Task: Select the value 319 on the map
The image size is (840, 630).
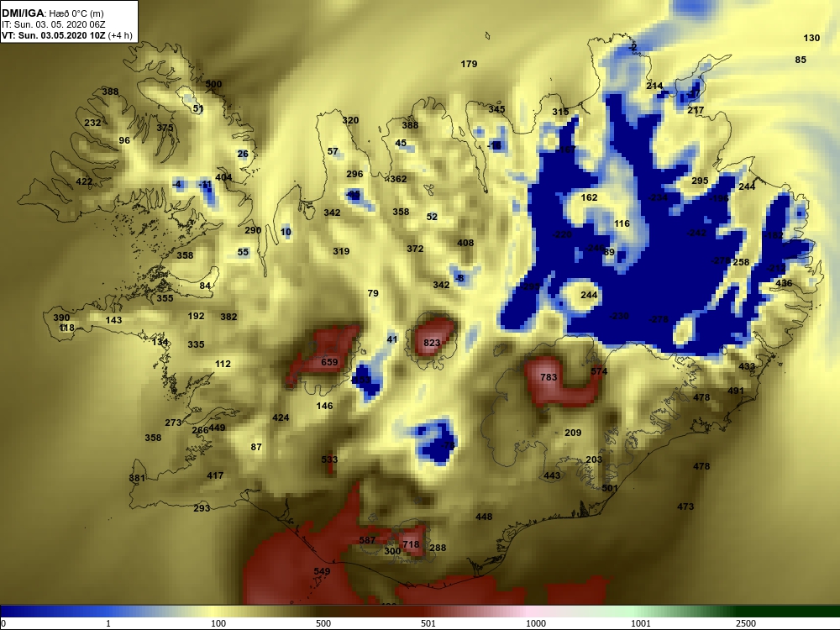Action: click(x=341, y=251)
